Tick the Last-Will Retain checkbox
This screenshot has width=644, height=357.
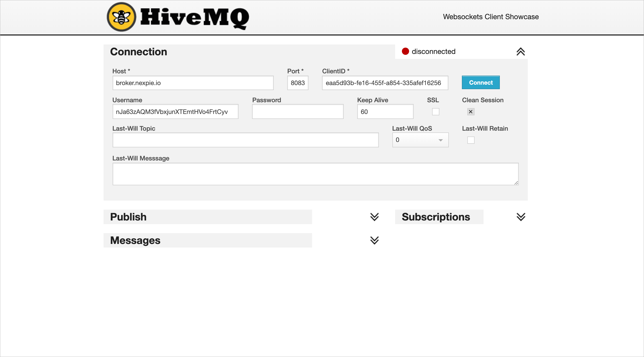tap(470, 140)
